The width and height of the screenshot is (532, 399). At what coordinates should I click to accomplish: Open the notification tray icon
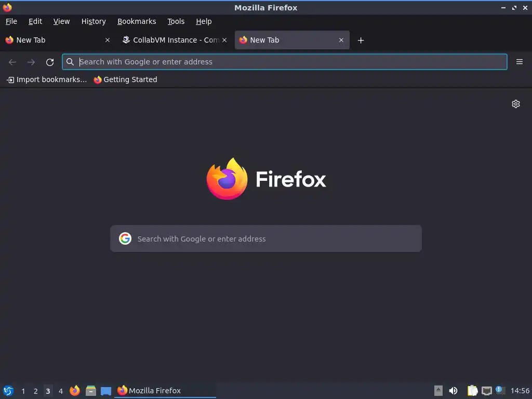tap(500, 391)
